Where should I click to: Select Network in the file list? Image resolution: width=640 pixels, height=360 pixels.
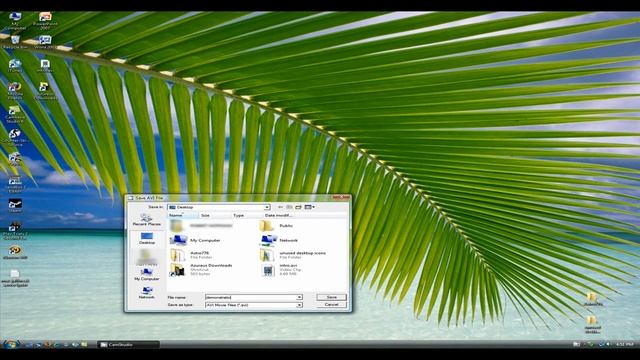tap(279, 240)
